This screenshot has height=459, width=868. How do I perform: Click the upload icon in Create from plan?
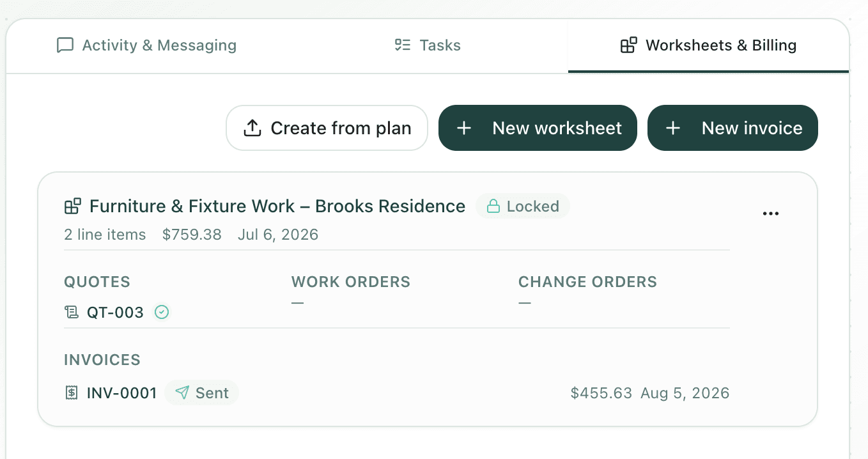click(x=252, y=128)
